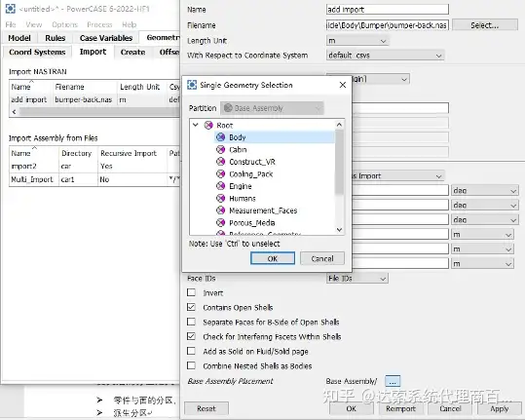Click the Body node icon in tree
The image size is (525, 420).
click(220, 137)
